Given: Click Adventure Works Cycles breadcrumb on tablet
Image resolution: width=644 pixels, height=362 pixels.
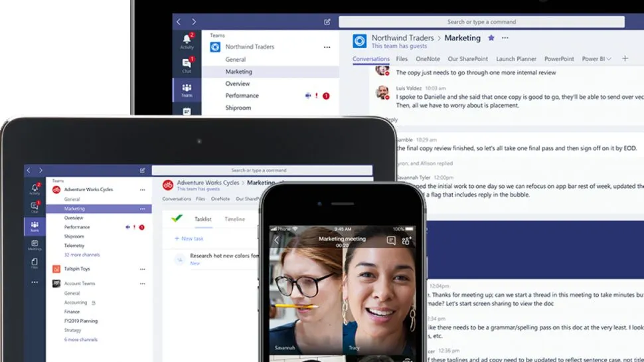Looking at the screenshot, I should tap(208, 183).
